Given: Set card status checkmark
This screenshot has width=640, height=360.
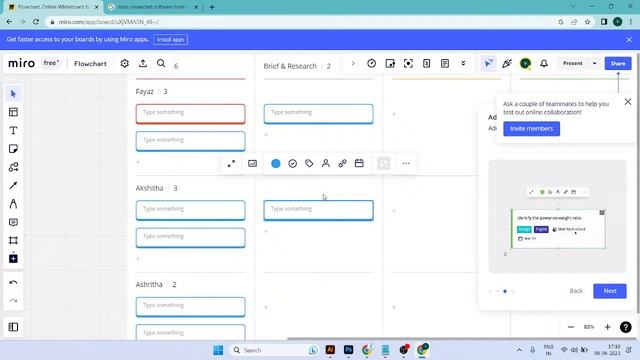Looking at the screenshot, I should tap(293, 163).
